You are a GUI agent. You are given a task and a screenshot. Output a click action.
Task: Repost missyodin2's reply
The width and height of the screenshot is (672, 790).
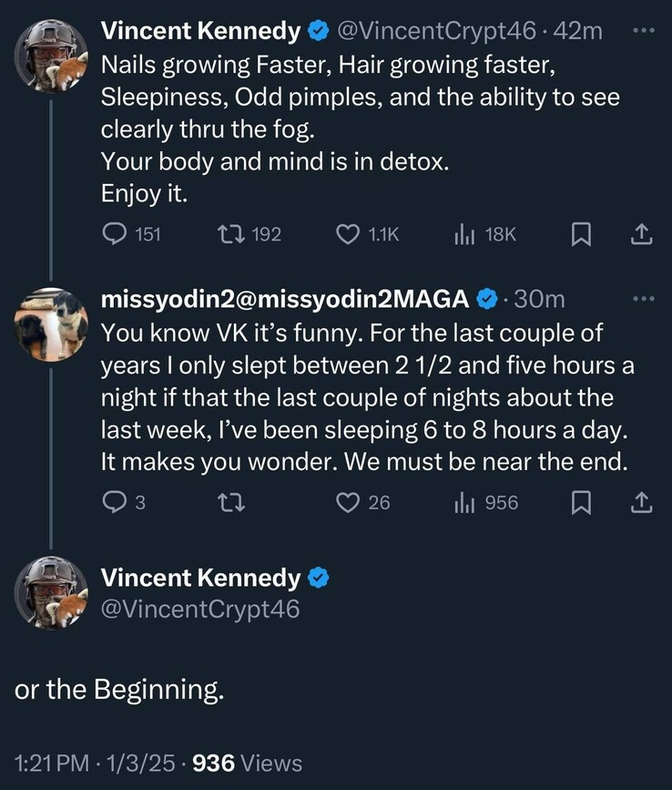[x=231, y=501]
